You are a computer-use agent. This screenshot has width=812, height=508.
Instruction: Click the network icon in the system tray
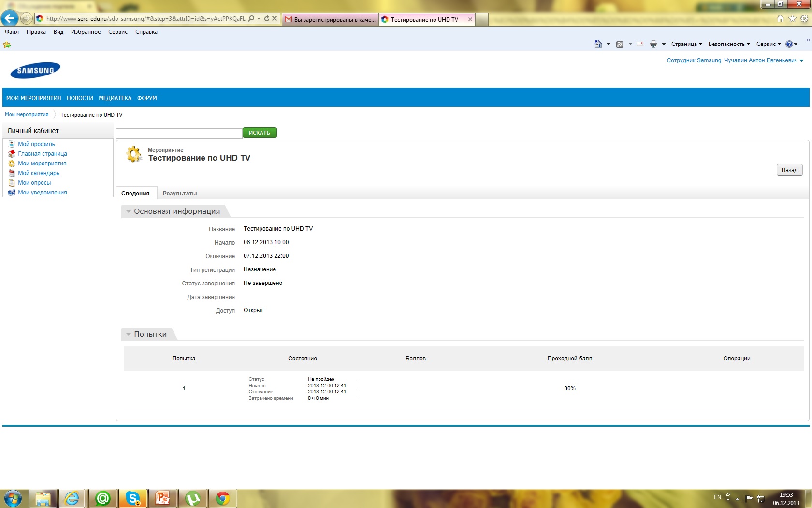761,498
